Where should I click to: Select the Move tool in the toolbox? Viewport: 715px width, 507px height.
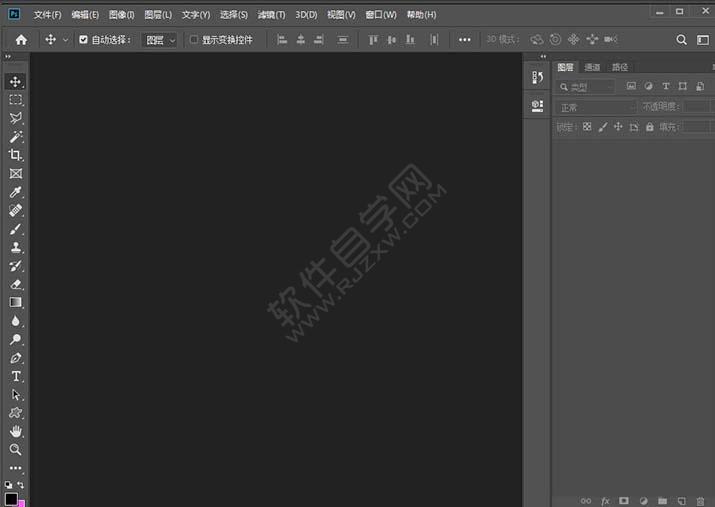(x=16, y=82)
